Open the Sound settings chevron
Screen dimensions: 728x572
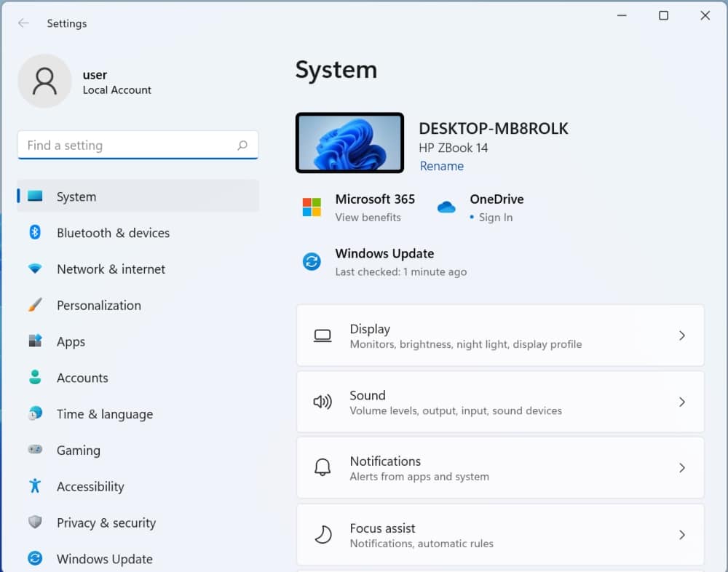pos(682,402)
